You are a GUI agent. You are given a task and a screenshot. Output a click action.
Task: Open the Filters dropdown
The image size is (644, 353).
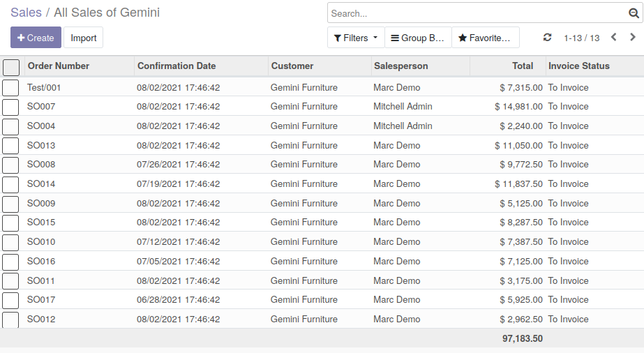point(356,38)
